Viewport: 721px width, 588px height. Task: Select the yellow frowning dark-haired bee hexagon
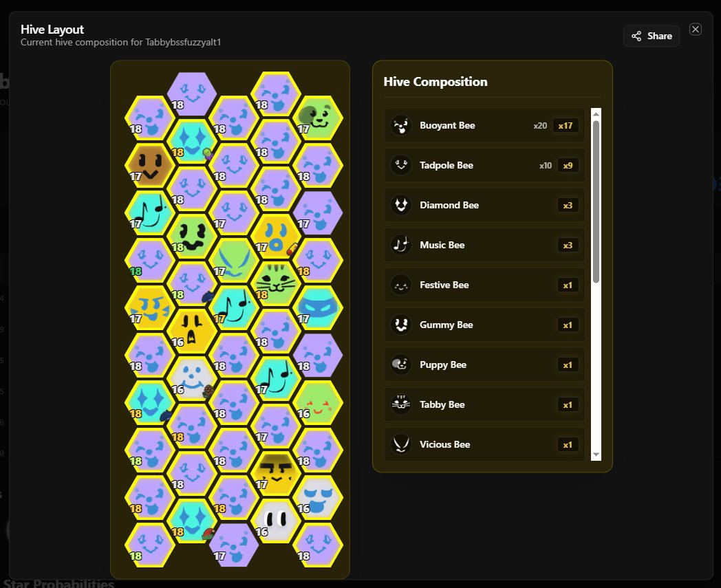[276, 474]
